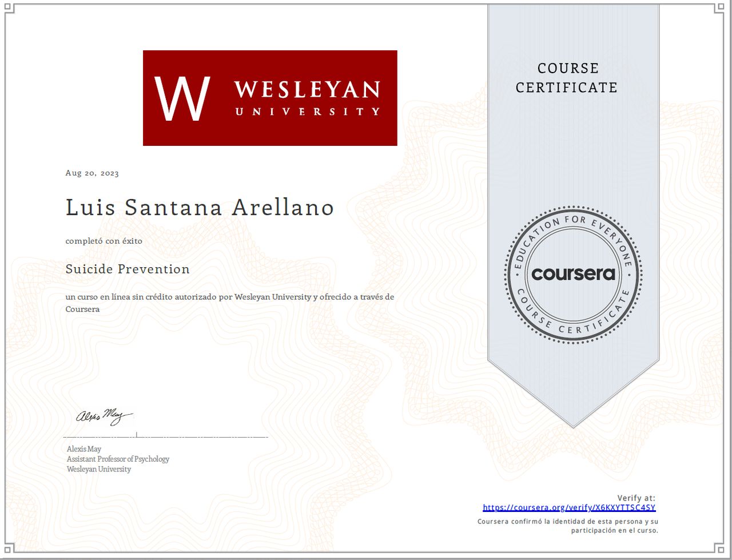Click the bottom-left corner ornament
The width and height of the screenshot is (732, 560).
[8, 551]
